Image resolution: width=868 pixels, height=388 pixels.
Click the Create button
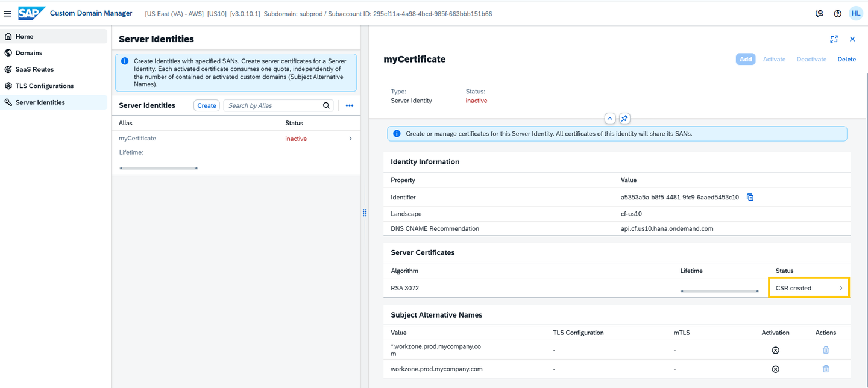[x=207, y=105]
